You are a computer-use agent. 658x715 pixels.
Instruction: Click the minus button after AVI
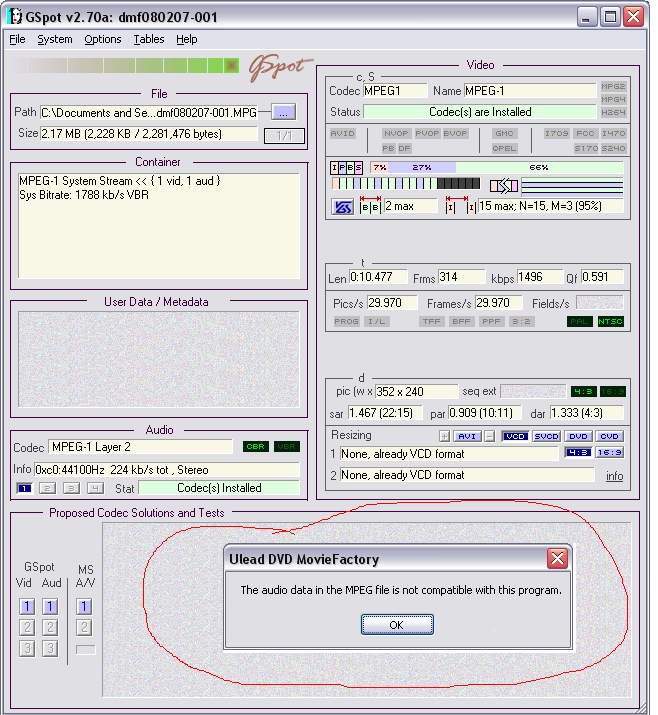point(489,436)
